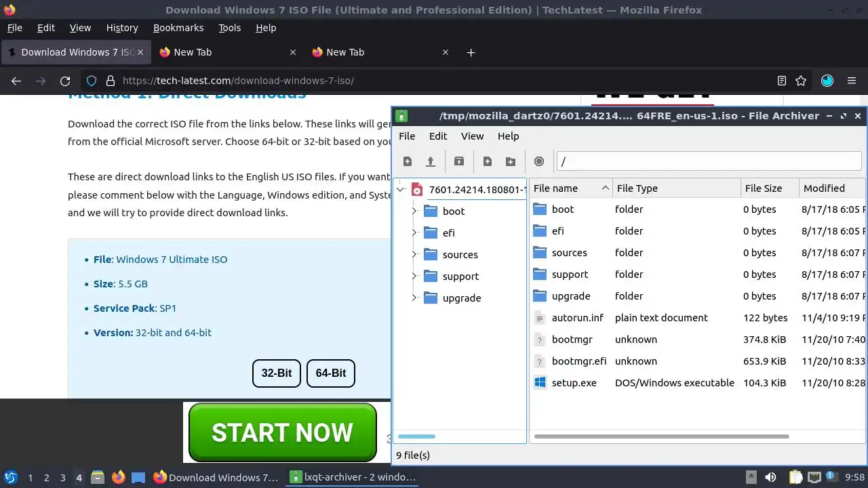Image resolution: width=868 pixels, height=488 pixels.
Task: Open Edit menu in File Archiver
Action: coord(438,136)
